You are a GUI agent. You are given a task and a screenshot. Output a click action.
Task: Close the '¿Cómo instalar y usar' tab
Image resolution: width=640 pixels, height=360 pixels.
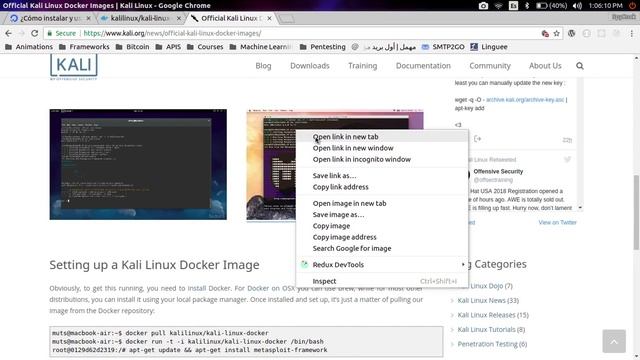click(89, 18)
